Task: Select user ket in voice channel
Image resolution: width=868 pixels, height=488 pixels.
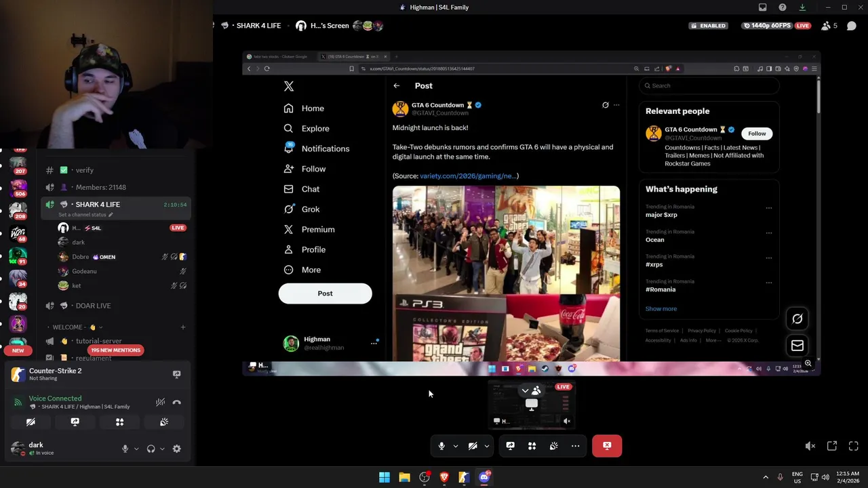Action: [122, 286]
